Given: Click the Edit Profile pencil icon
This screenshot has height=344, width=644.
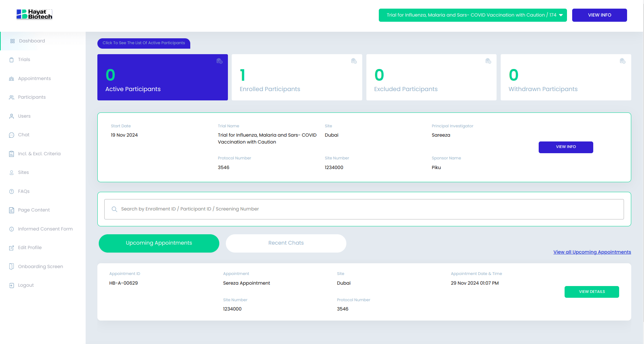Looking at the screenshot, I should (11, 248).
